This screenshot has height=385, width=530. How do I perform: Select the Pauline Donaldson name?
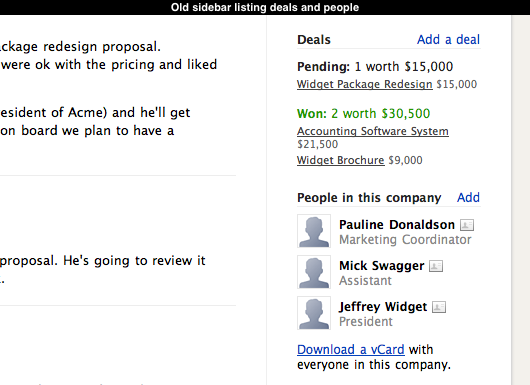(397, 225)
